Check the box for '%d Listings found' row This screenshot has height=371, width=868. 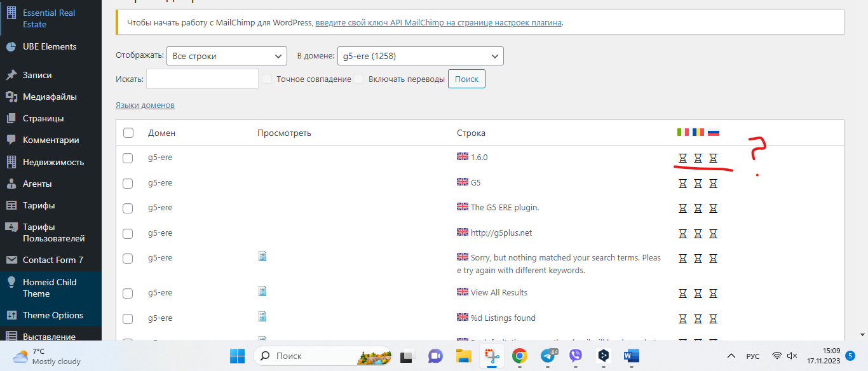[x=128, y=319]
